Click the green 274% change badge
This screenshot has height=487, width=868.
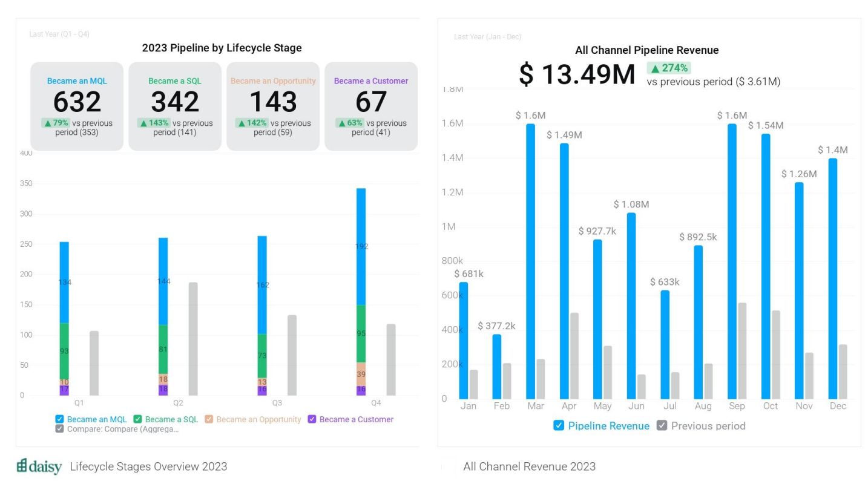click(x=669, y=68)
